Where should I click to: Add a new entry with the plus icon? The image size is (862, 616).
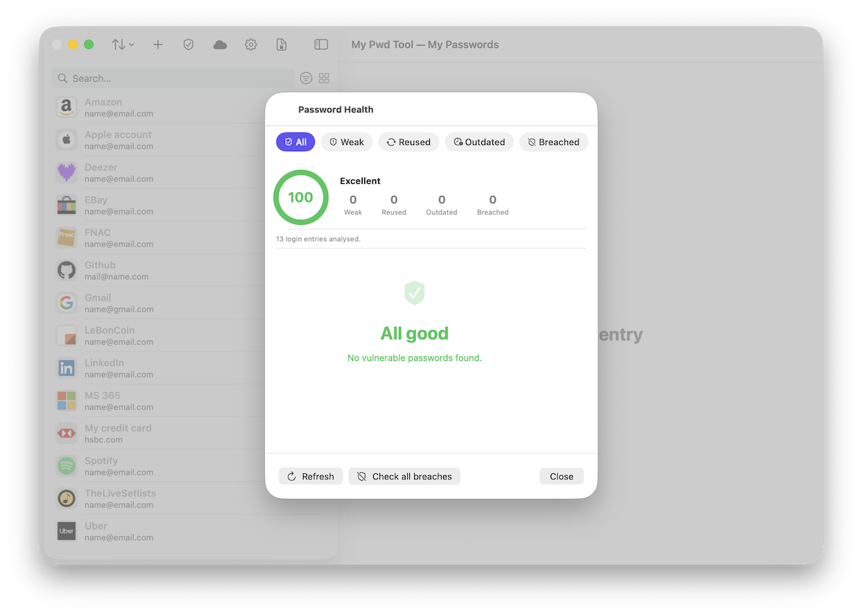(x=158, y=44)
